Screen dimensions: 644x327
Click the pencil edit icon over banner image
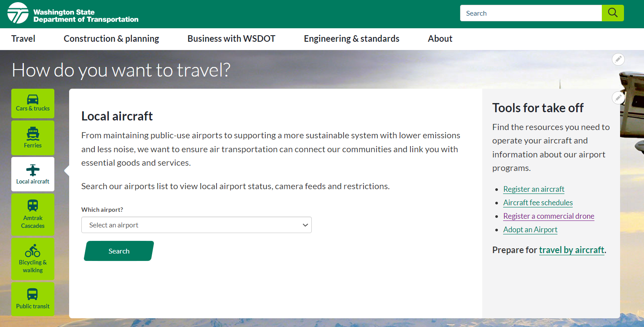[618, 59]
